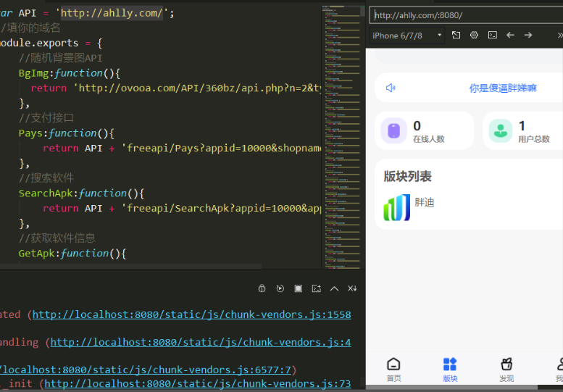Click the rotate screen icon in preview toolbar
The width and height of the screenshot is (563, 392).
point(456,35)
